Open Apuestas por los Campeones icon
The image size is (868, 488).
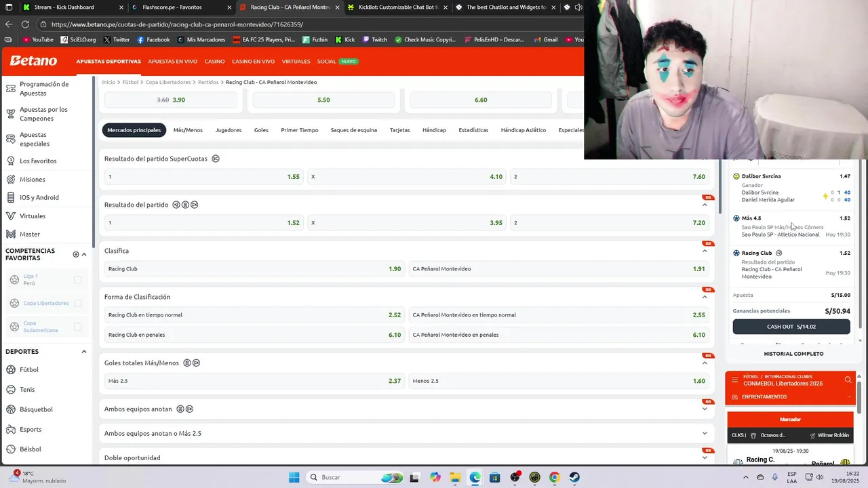(x=11, y=114)
